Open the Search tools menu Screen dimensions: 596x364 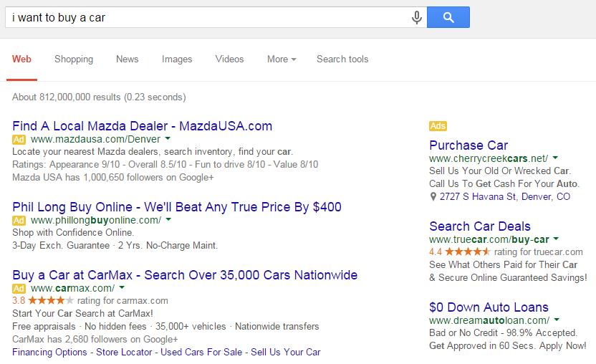coord(342,59)
